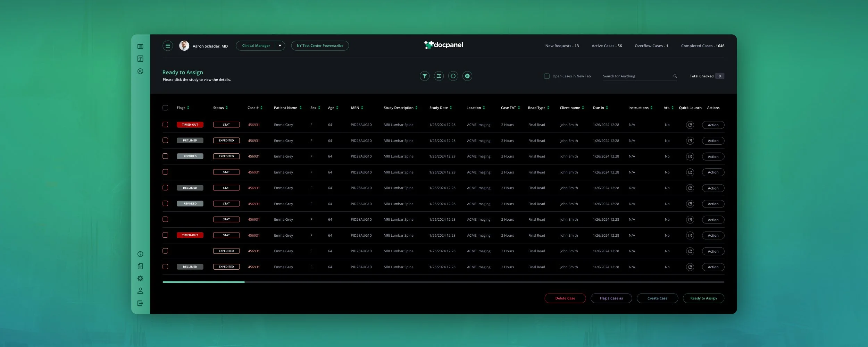Sort by Status column arrows
This screenshot has width=868, height=347.
[x=227, y=108]
